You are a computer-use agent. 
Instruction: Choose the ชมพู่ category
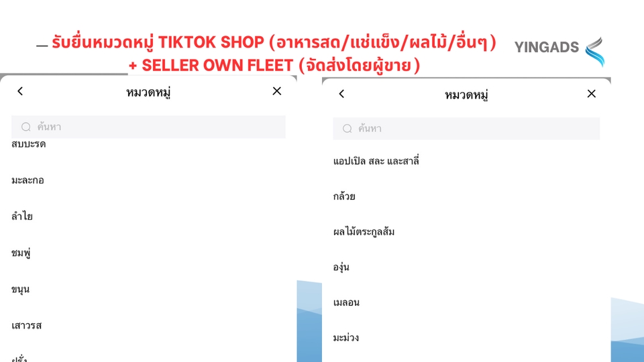[x=21, y=253]
